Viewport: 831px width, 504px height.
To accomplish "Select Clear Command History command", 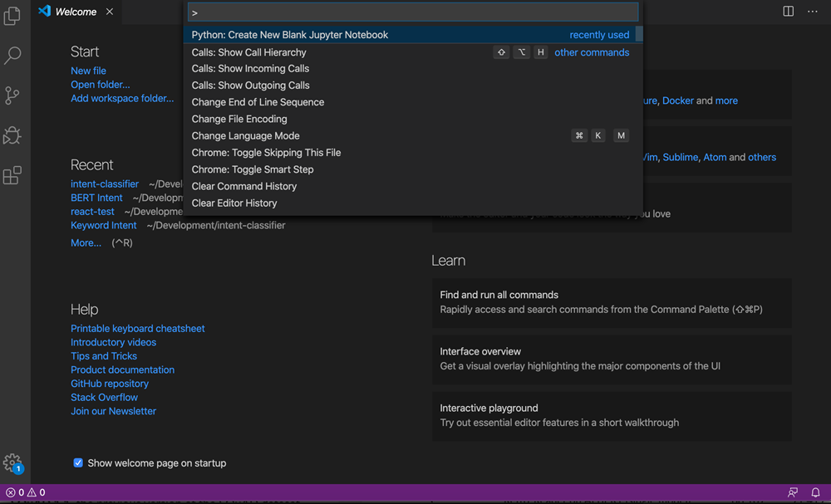I will pos(413,186).
